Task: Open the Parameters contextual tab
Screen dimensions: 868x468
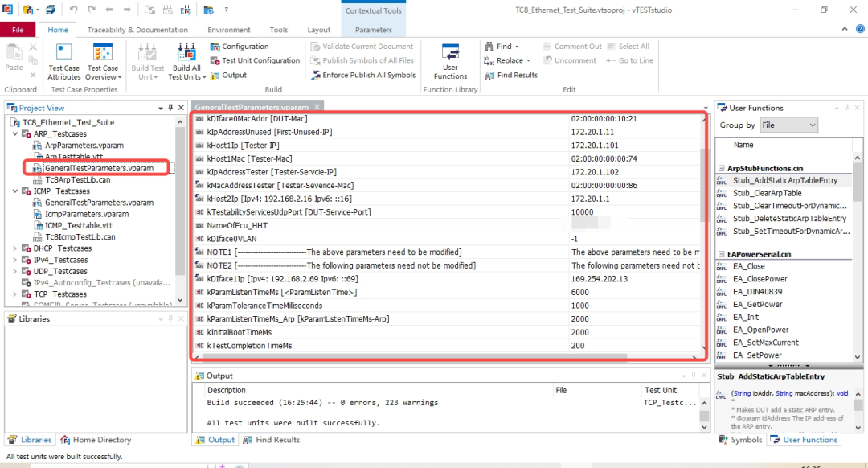Action: 374,30
